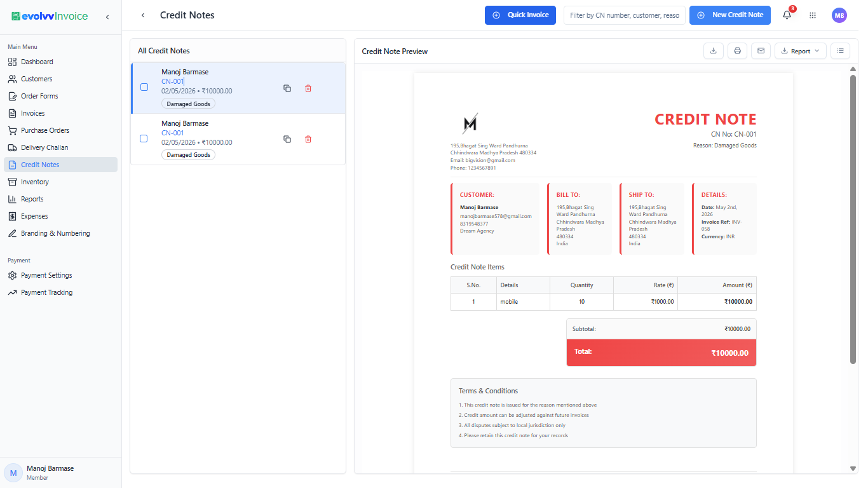Click the CN-001 link in the highlighted row

click(172, 81)
